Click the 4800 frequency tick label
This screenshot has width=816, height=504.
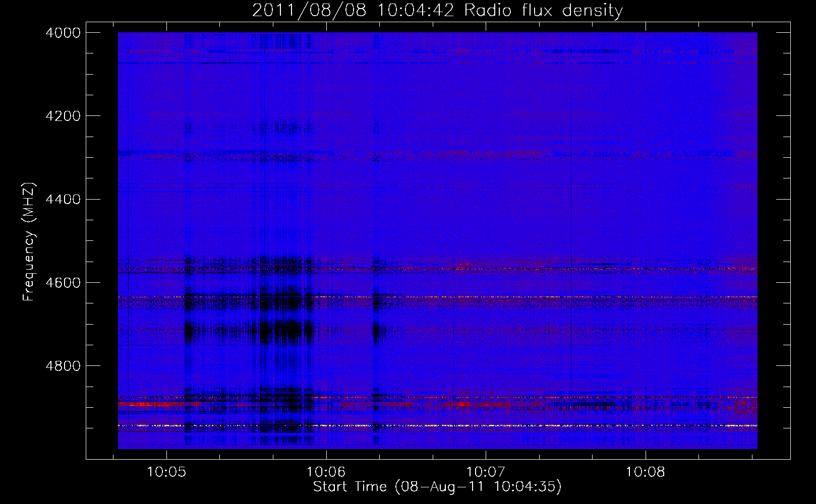click(x=63, y=366)
